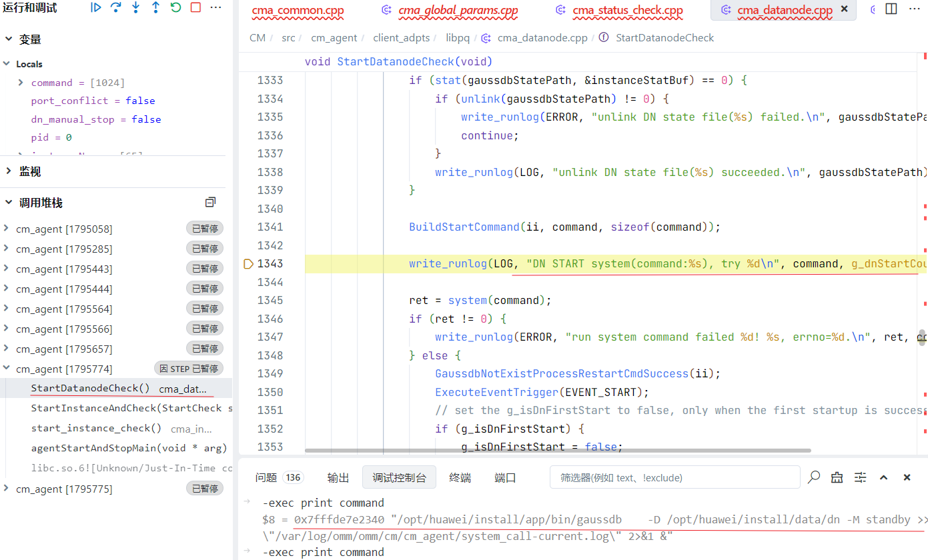The image size is (928, 560).
Task: Select the StartDatanodeCheck() stack frame
Action: (x=116, y=389)
